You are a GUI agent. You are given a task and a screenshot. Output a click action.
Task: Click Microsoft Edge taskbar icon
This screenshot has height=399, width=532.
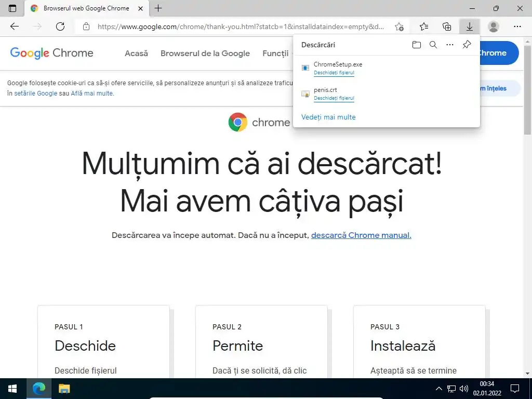pos(39,389)
